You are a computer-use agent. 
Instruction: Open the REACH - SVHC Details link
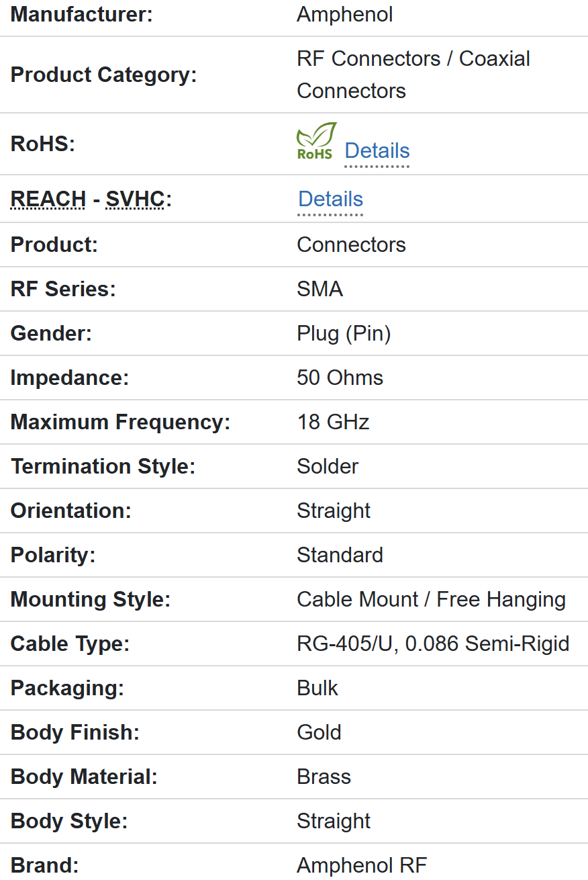330,200
